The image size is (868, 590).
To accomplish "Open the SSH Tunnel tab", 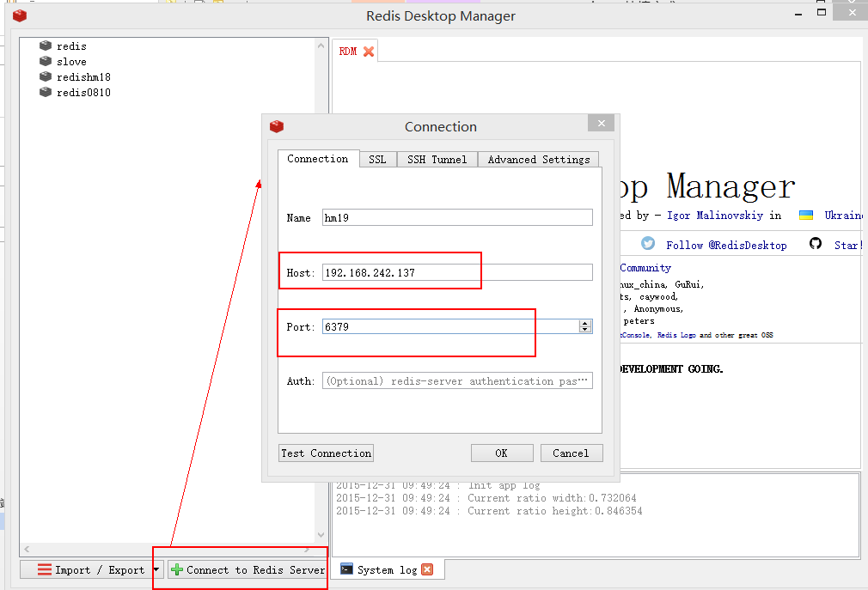I will 437,159.
